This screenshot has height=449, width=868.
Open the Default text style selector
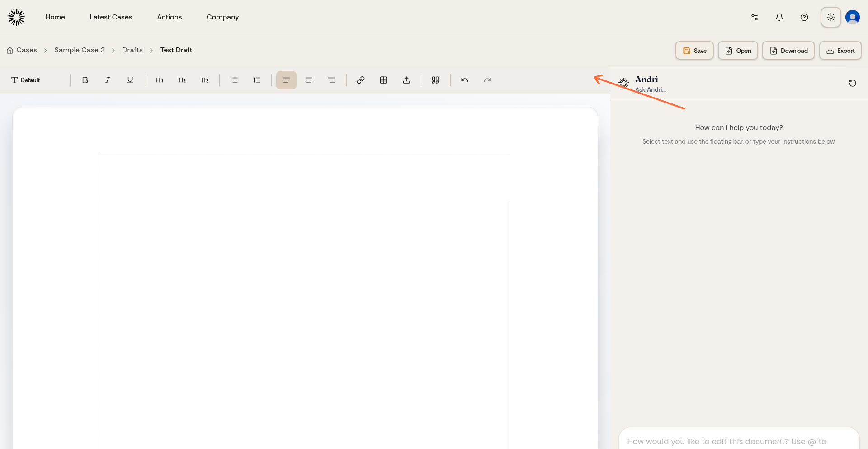pos(26,80)
